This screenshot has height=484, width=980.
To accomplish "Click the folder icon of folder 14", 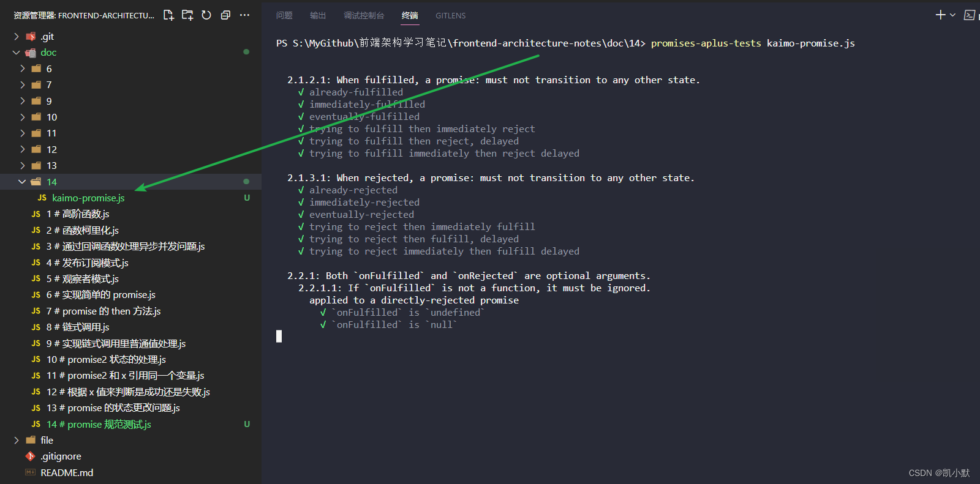I will tap(36, 182).
